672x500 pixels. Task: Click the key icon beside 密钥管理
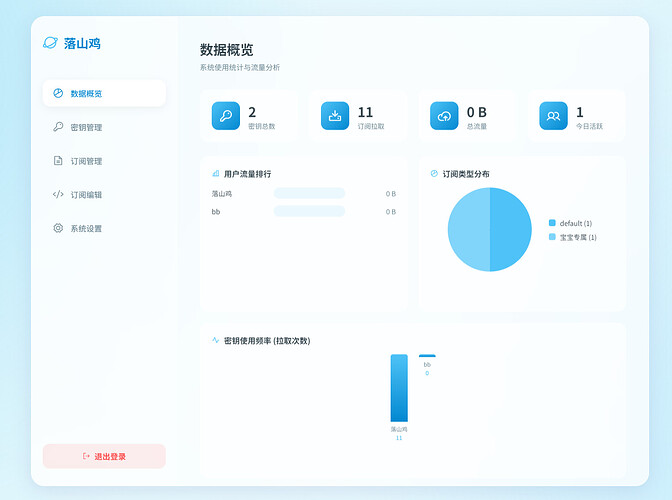(x=58, y=127)
